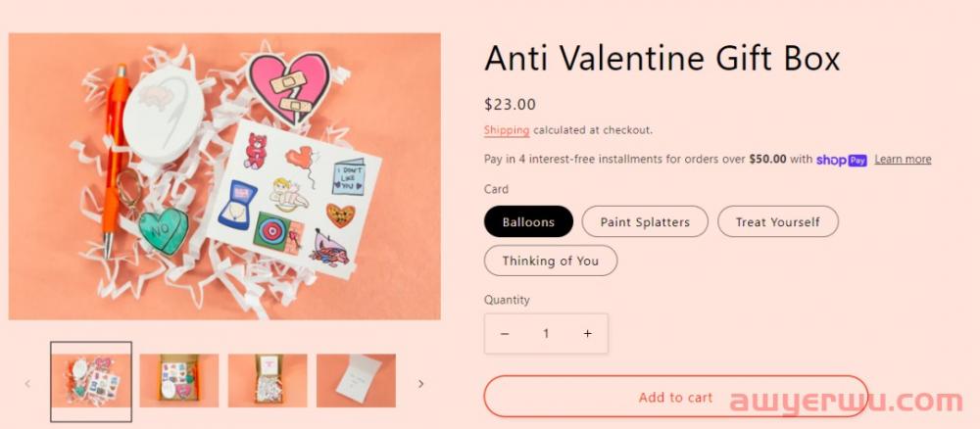Open the fourth thumbnail of white card
This screenshot has width=980, height=429.
click(x=356, y=381)
